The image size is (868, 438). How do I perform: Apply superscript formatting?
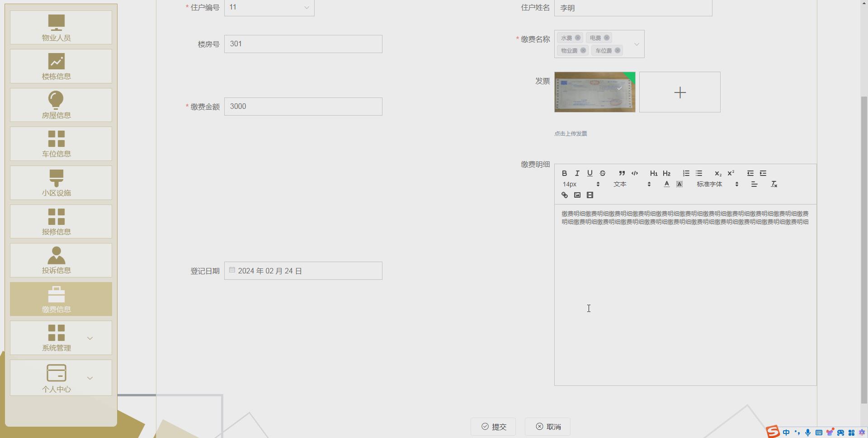point(731,173)
